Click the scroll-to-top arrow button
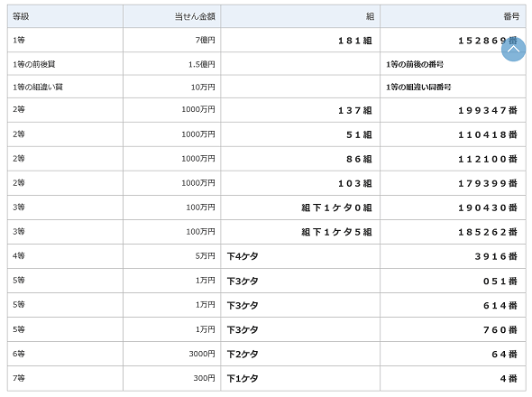This screenshot has width=532, height=397. pos(513,50)
